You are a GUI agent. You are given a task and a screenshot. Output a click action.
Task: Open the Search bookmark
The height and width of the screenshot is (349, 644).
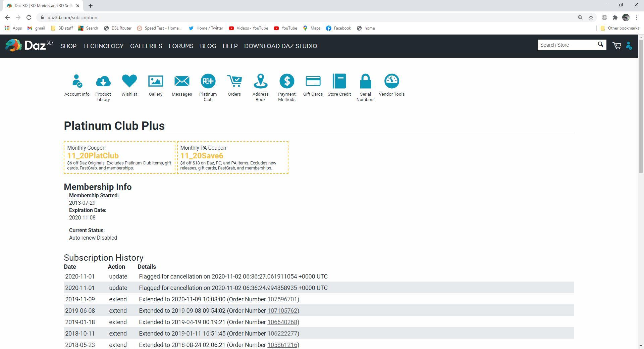[88, 28]
